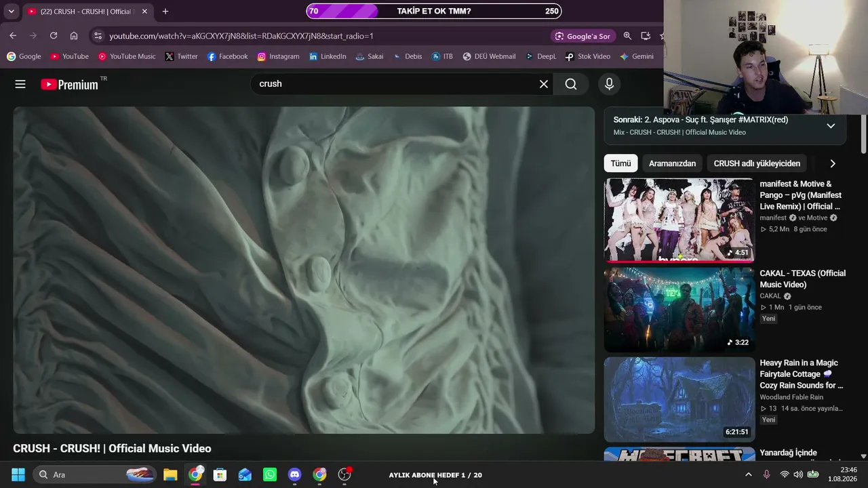Visit the Woodland Fable Rain channel

791,397
